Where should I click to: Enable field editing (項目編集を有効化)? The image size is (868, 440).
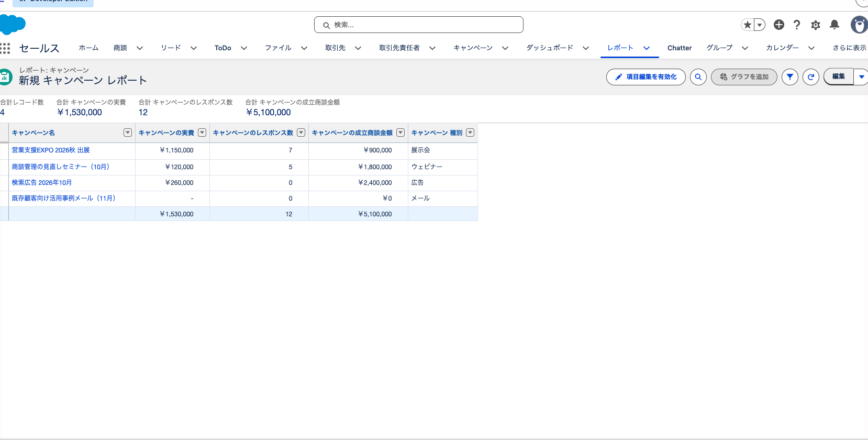click(646, 77)
